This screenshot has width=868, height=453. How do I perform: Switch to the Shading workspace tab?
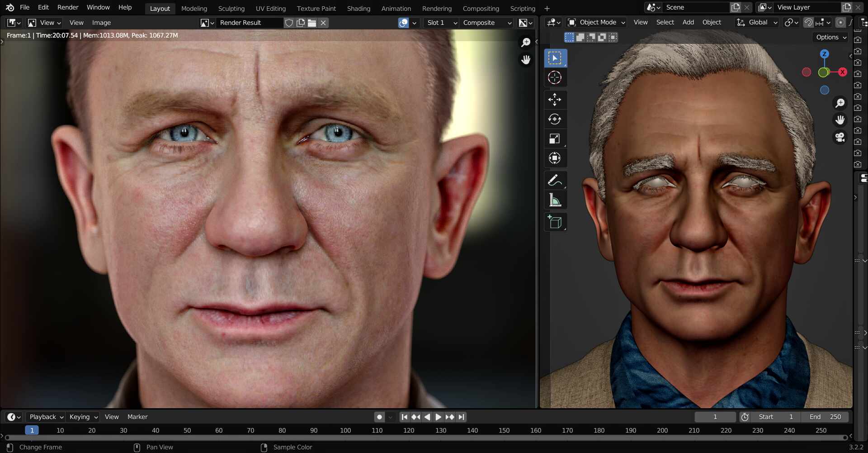point(359,8)
